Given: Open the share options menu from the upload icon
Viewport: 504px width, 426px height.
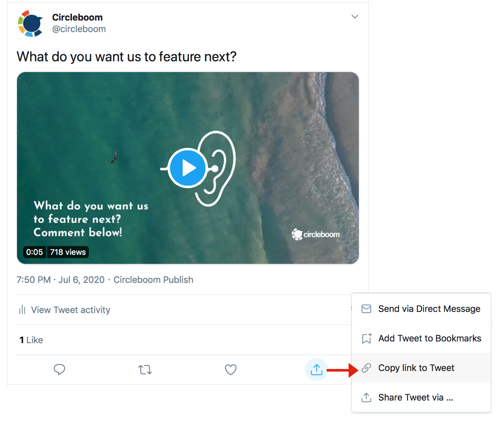Looking at the screenshot, I should pos(317,370).
